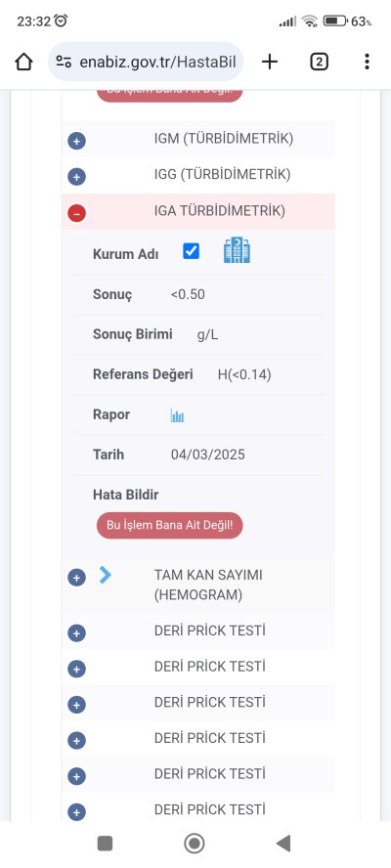This screenshot has height=868, width=391.
Task: Tap the Android recent apps square button
Action: pyautogui.click(x=105, y=844)
